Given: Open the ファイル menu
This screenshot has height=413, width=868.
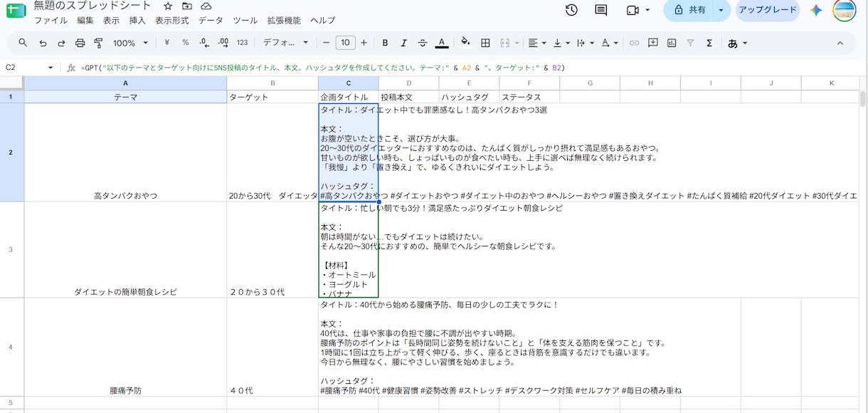Looking at the screenshot, I should click(x=51, y=20).
